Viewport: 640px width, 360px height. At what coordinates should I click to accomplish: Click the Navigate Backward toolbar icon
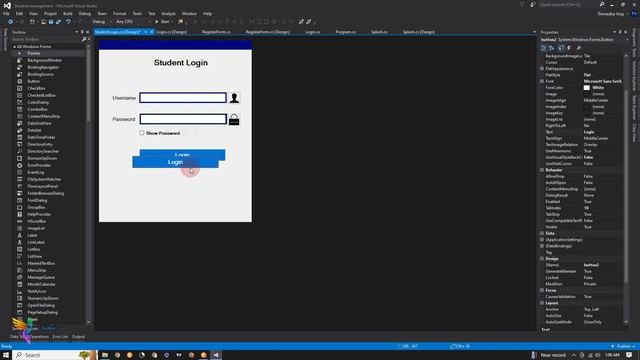click(11, 22)
